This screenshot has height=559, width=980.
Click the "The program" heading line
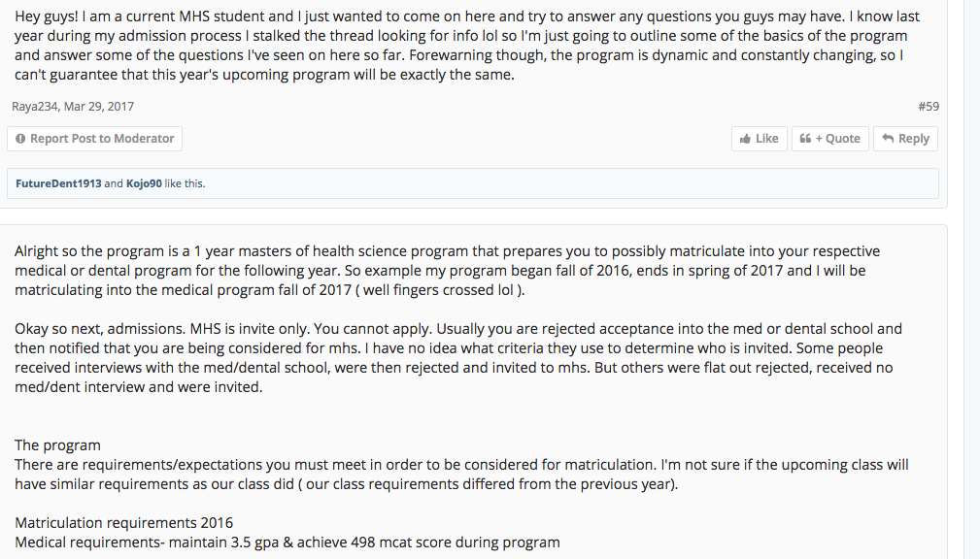(x=57, y=445)
